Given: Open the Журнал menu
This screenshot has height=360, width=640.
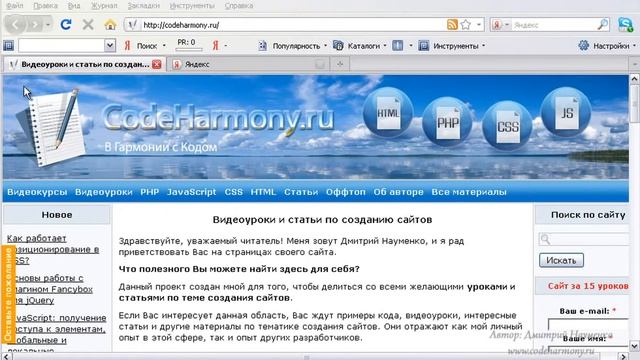Looking at the screenshot, I should point(104,6).
